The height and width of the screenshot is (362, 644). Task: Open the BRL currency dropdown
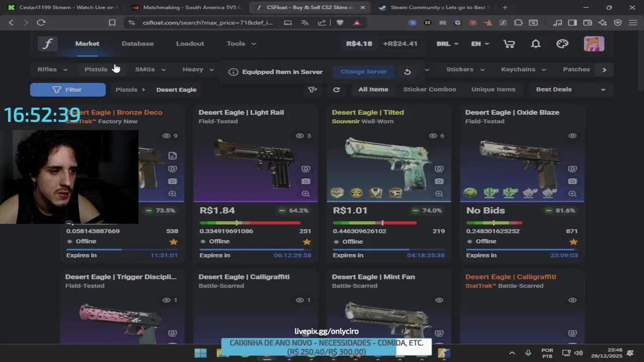click(x=447, y=44)
